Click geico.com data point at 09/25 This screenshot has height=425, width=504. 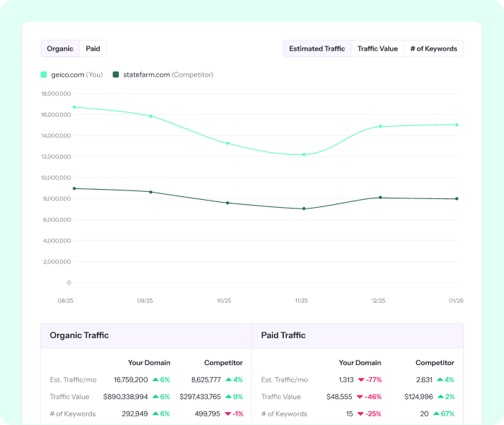151,116
